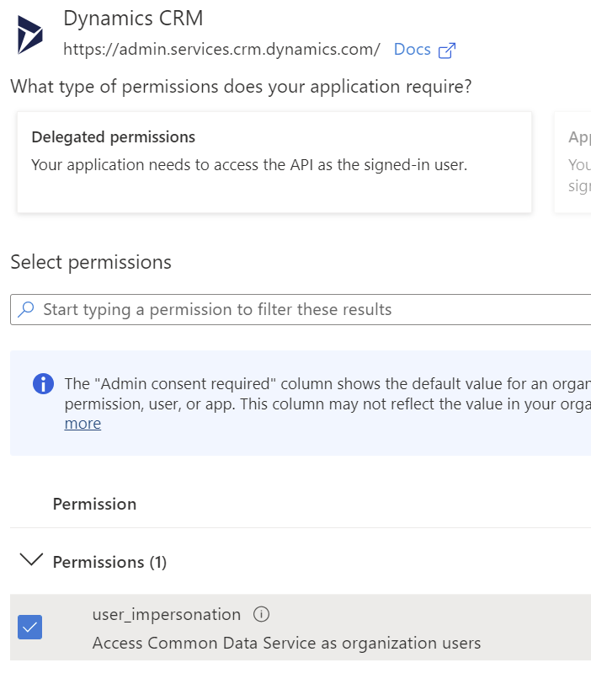Click the info icon next to user_impersonation
The image size is (591, 700).
261,613
